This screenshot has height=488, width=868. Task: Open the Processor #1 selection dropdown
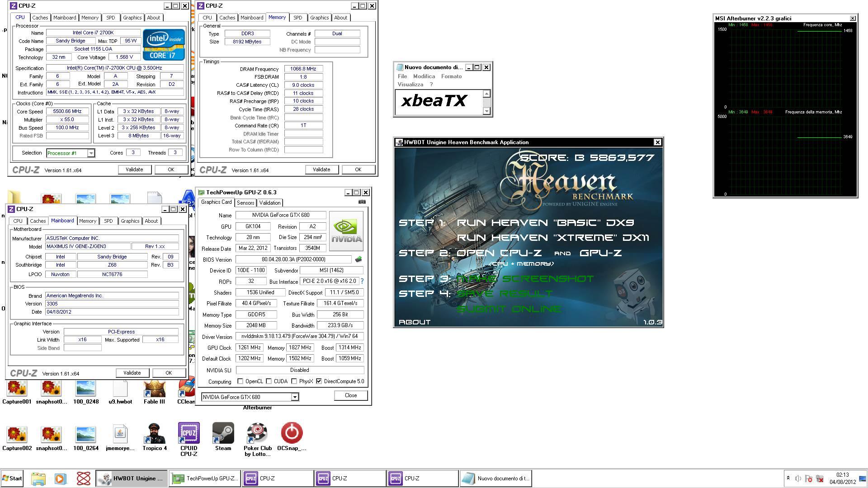[91, 153]
